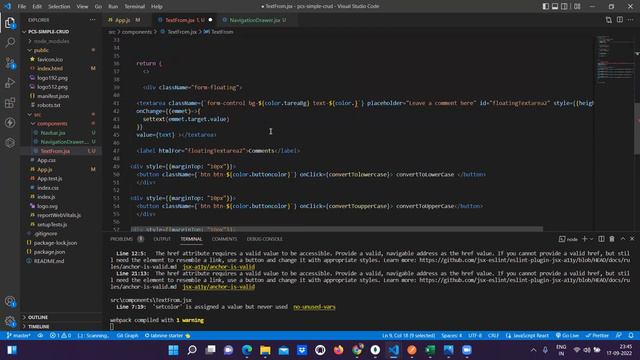640x360 pixels.
Task: Split the editor to the right
Action: 620,20
